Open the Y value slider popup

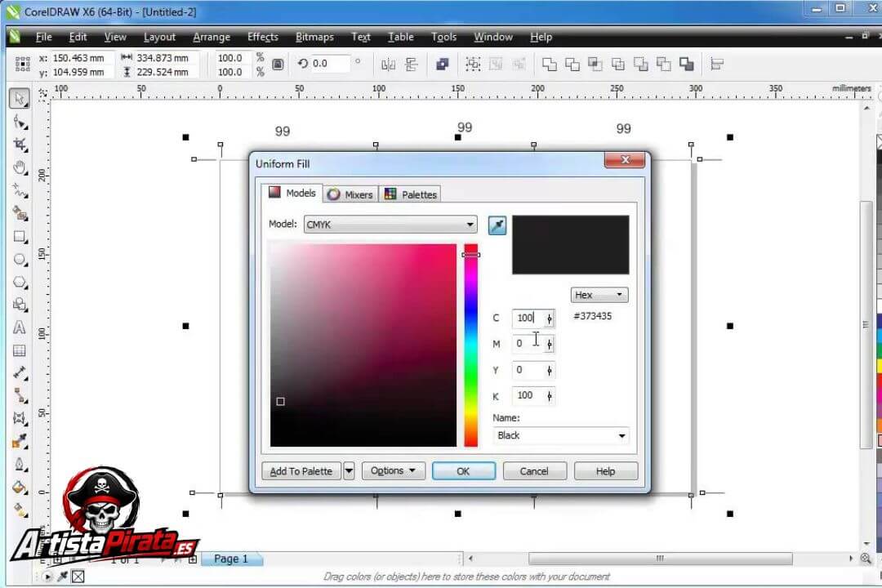550,370
